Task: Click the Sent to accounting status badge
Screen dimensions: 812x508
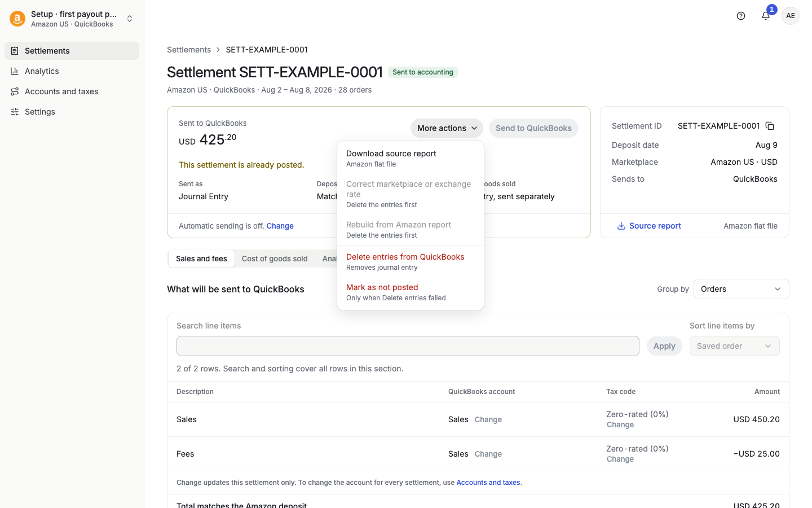Action: point(423,72)
